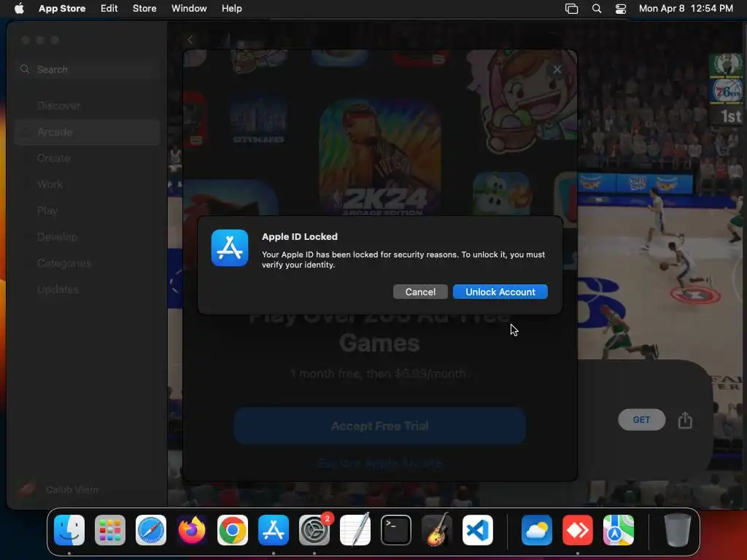Open Firefox from the Dock
The width and height of the screenshot is (747, 560).
pyautogui.click(x=192, y=530)
